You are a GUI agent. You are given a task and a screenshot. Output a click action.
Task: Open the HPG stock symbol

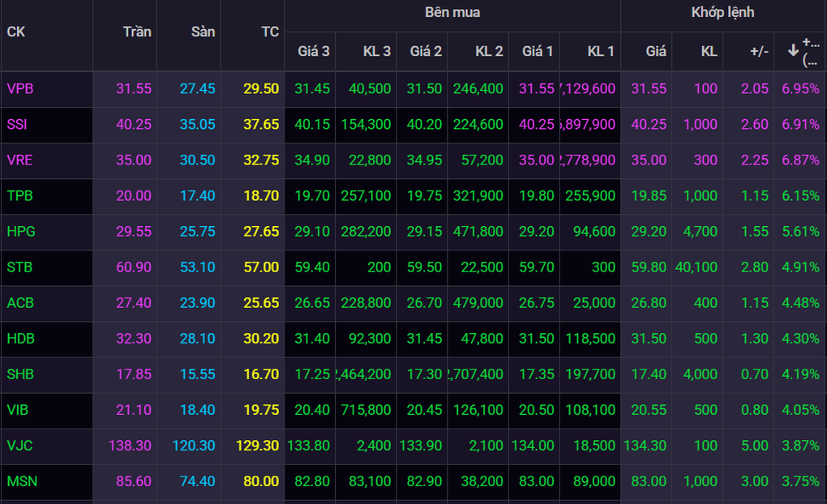[x=20, y=232]
